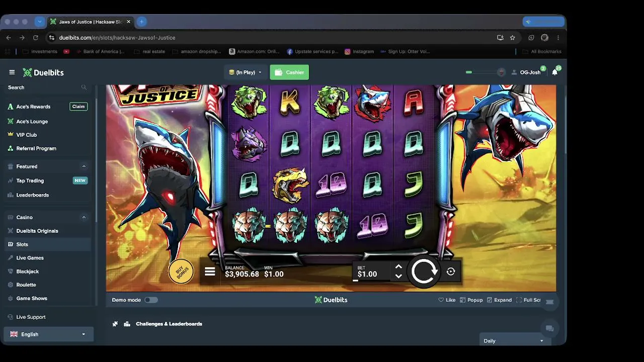644x362 pixels.
Task: Open the browser extensions icon
Action: 531,38
